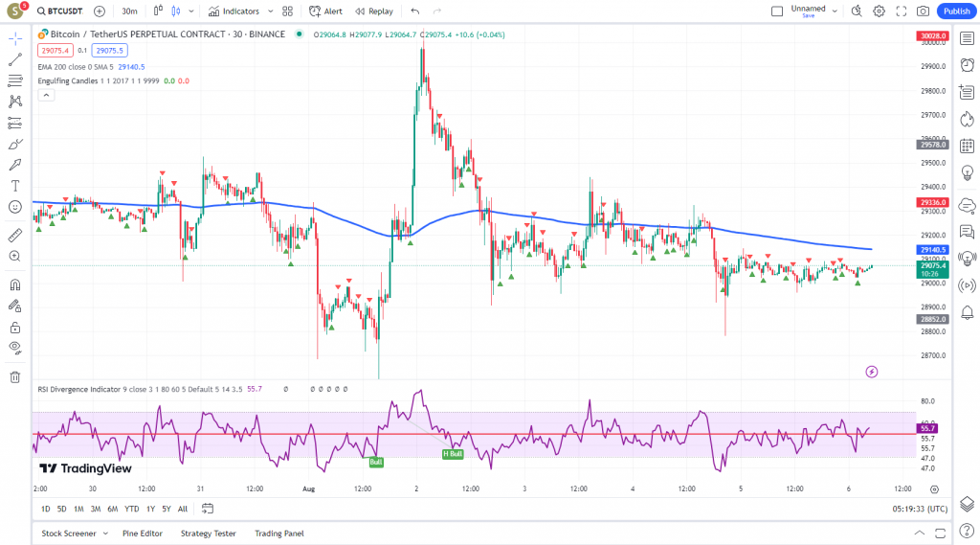Open the ideas lightbulb icon

tap(967, 172)
